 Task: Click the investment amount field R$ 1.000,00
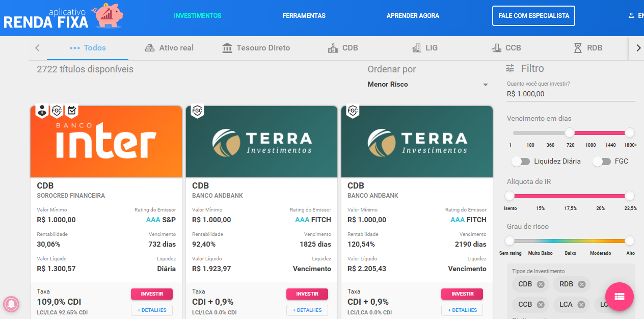tap(571, 94)
